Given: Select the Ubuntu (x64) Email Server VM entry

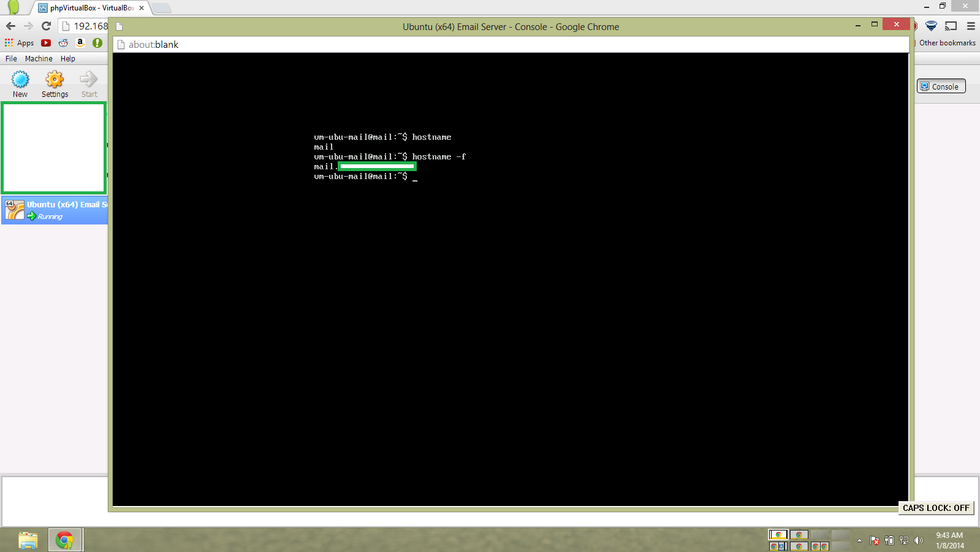Looking at the screenshot, I should tap(55, 210).
